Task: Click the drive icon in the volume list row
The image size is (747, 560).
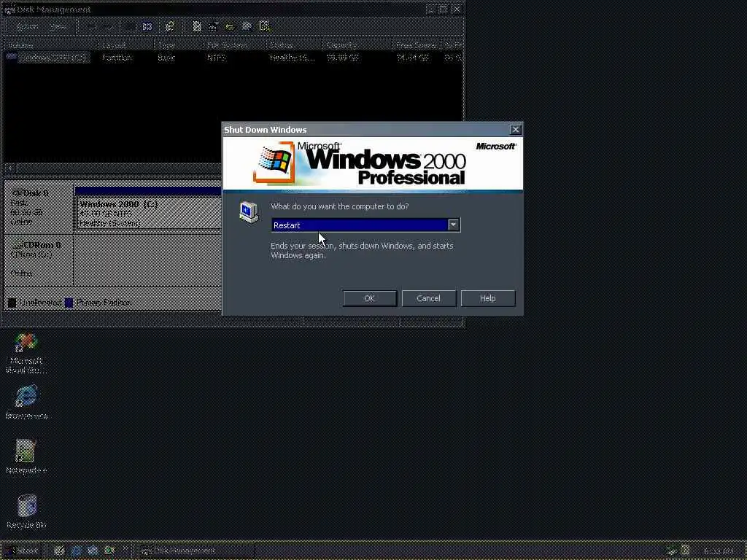Action: pyautogui.click(x=11, y=57)
